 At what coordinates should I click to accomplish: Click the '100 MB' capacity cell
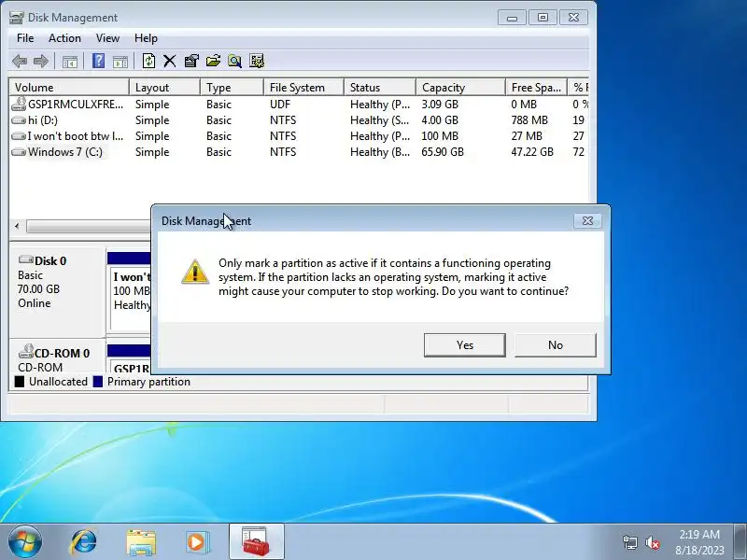point(440,136)
